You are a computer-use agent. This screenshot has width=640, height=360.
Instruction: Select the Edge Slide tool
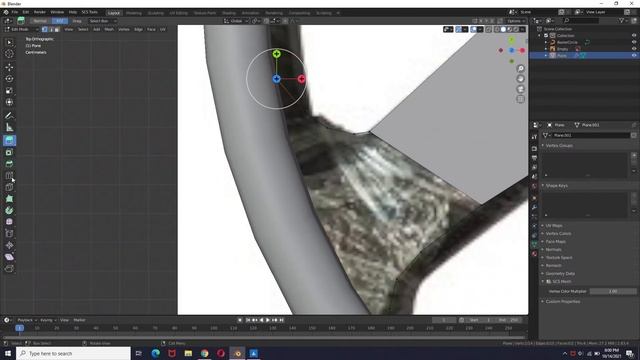pos(9,233)
